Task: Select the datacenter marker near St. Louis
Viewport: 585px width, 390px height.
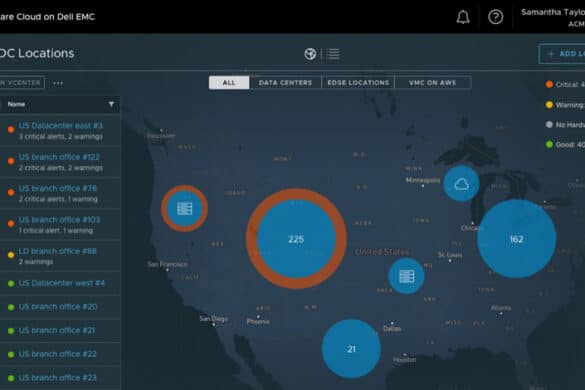Action: pos(406,276)
